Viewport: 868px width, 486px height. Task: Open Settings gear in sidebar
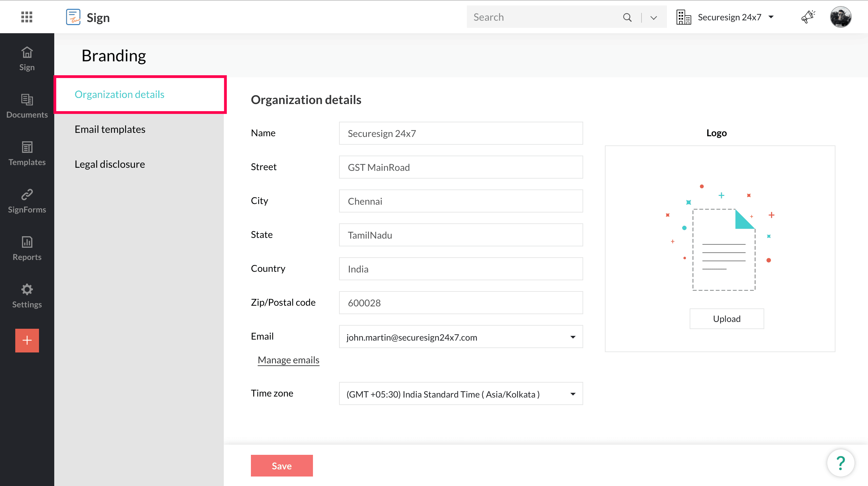tap(27, 296)
